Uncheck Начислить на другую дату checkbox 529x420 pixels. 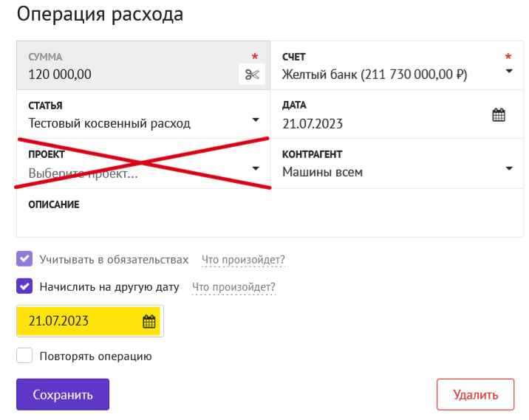pos(25,286)
